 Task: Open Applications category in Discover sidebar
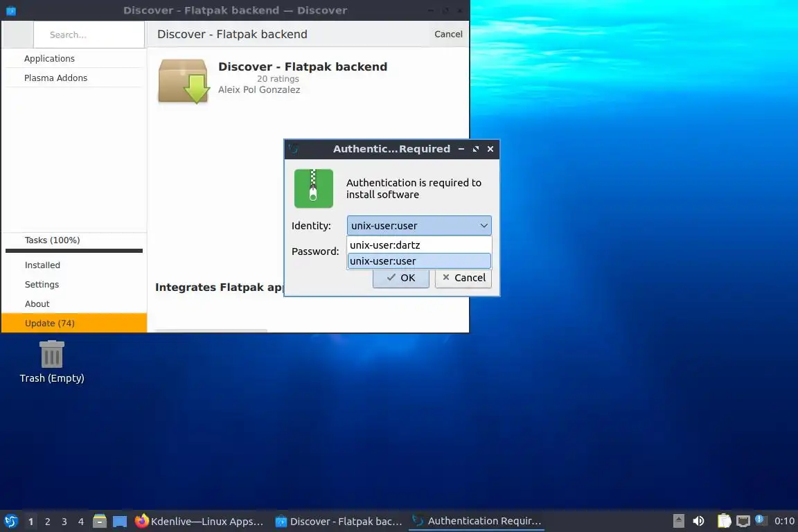pyautogui.click(x=74, y=59)
